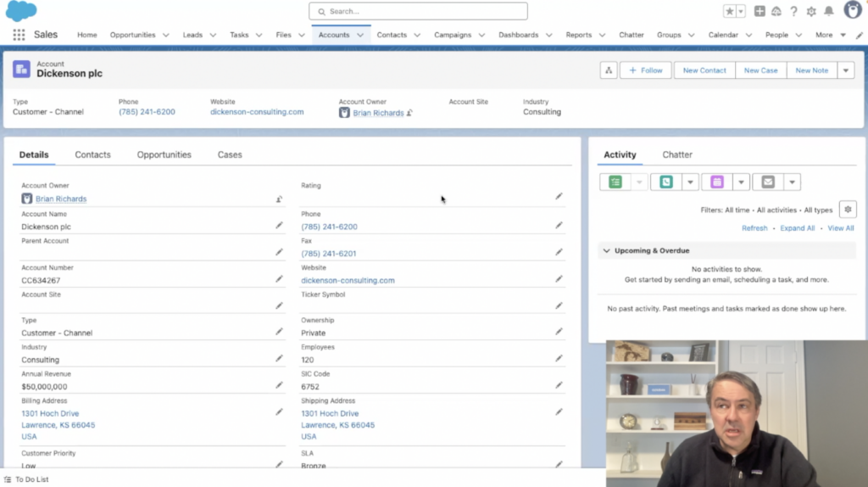Switch to the Contacts record tab

point(92,154)
